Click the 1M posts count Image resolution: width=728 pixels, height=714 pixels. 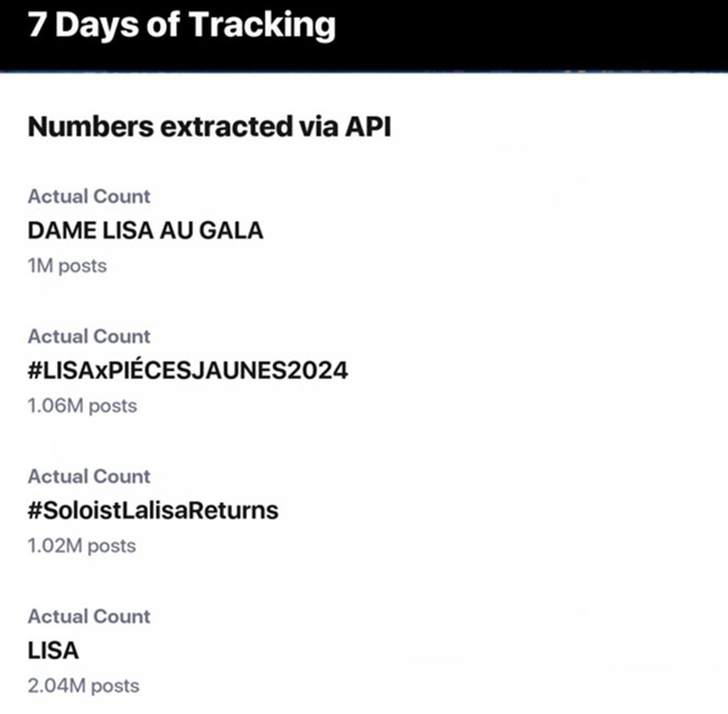point(67,266)
